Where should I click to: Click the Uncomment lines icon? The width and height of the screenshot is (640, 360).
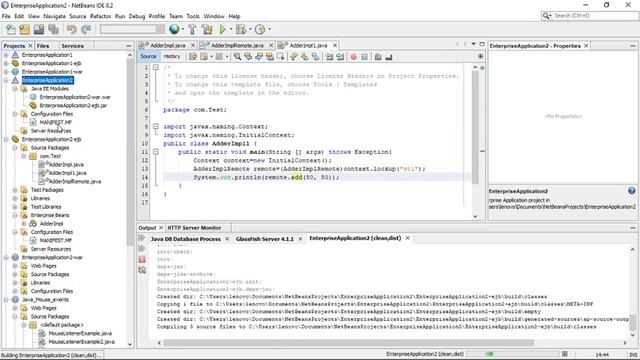pyautogui.click(x=389, y=57)
